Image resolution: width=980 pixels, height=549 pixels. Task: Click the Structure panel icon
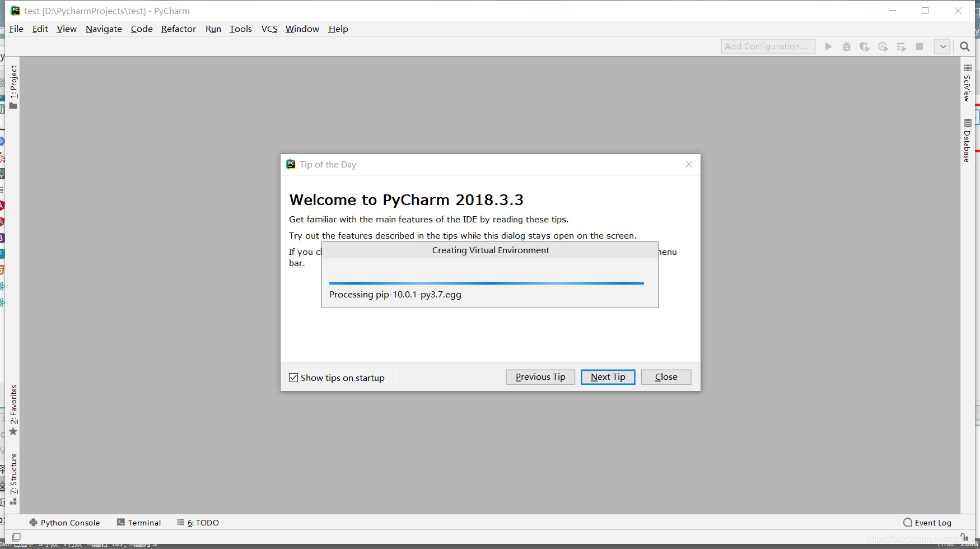tap(13, 502)
